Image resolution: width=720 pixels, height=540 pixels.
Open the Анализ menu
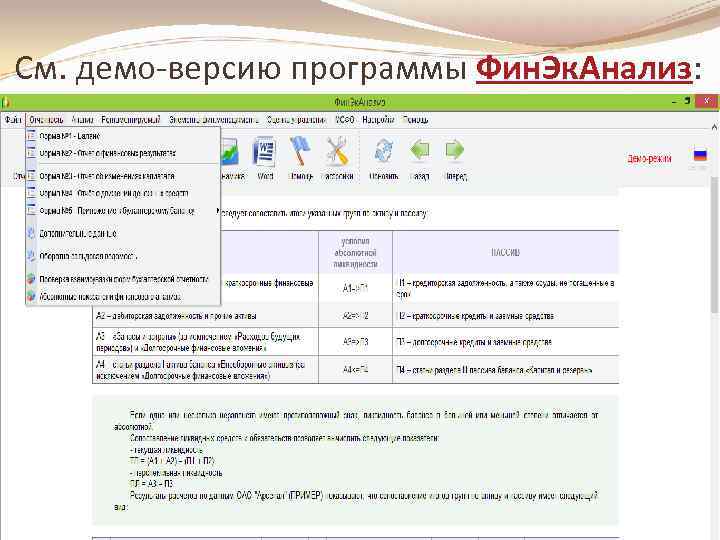tap(82, 119)
